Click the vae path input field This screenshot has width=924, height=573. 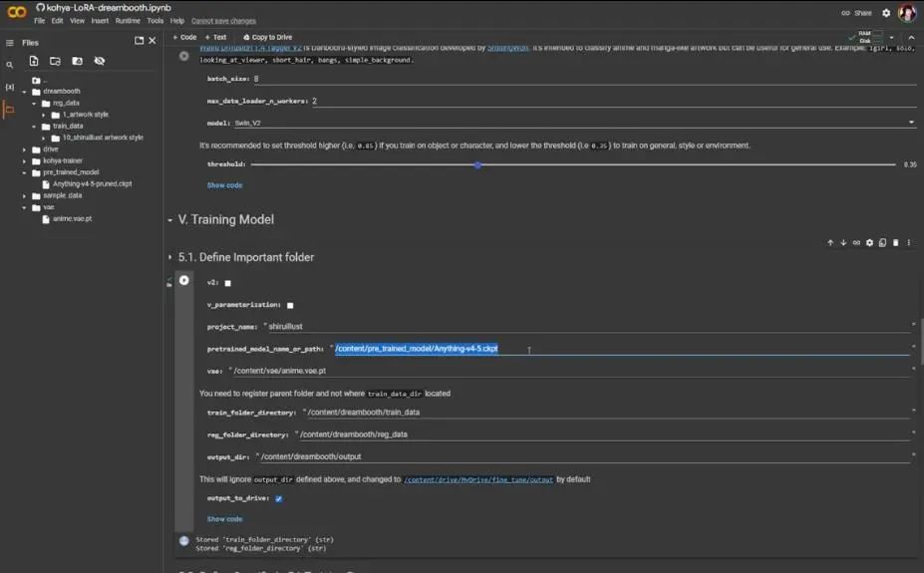coord(571,371)
